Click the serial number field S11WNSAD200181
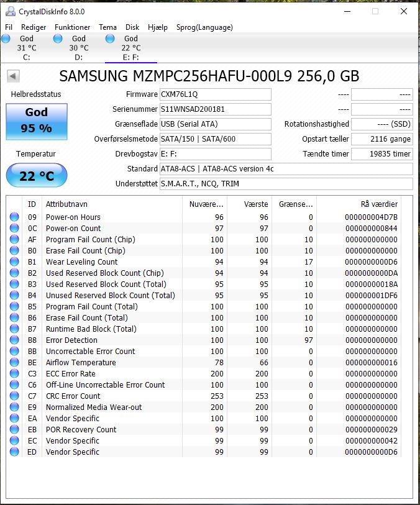This screenshot has height=505, width=420. coord(216,109)
